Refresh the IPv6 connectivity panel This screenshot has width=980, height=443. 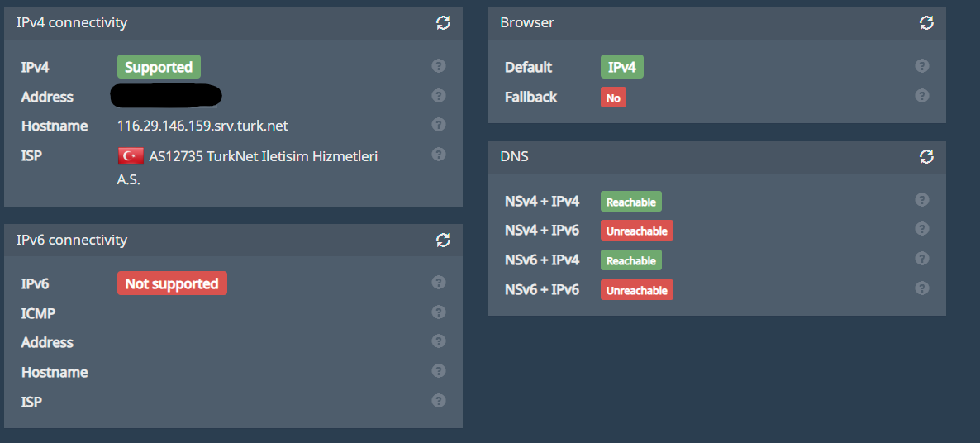pyautogui.click(x=444, y=241)
